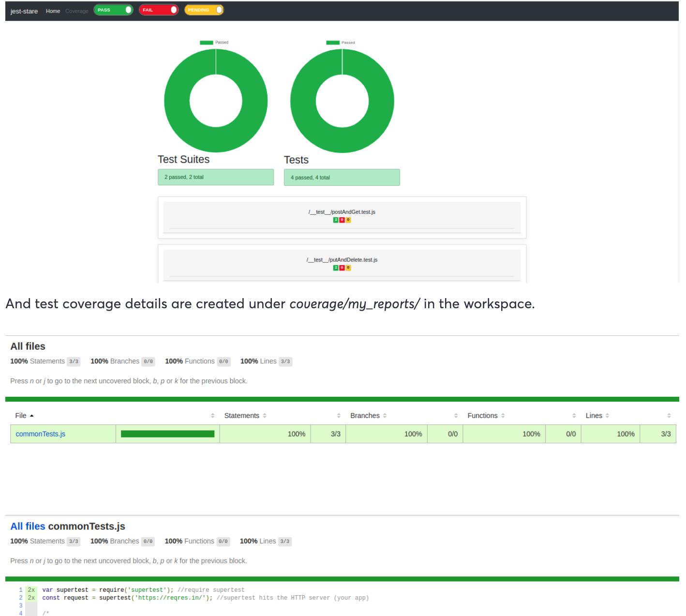Screen dimensions: 686x616
Task: Click yellow pending-count badge under postAndGet.test.js
Action: [x=348, y=220]
